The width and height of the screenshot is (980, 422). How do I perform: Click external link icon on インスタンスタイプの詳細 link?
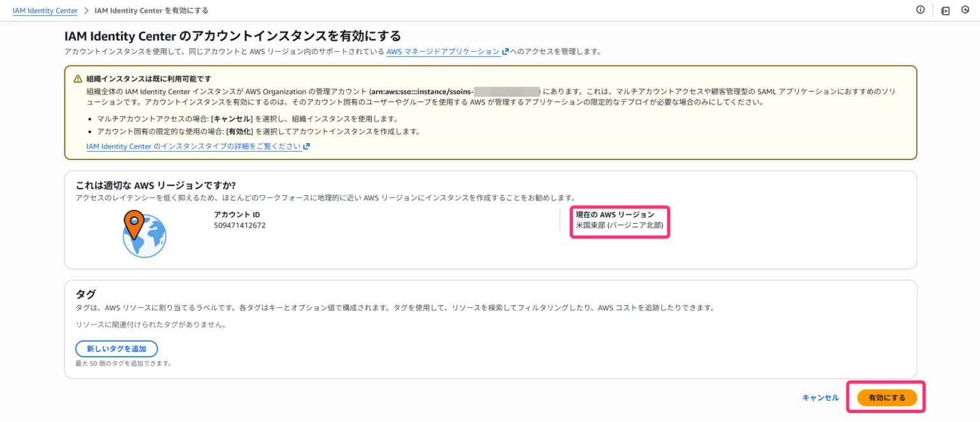307,146
